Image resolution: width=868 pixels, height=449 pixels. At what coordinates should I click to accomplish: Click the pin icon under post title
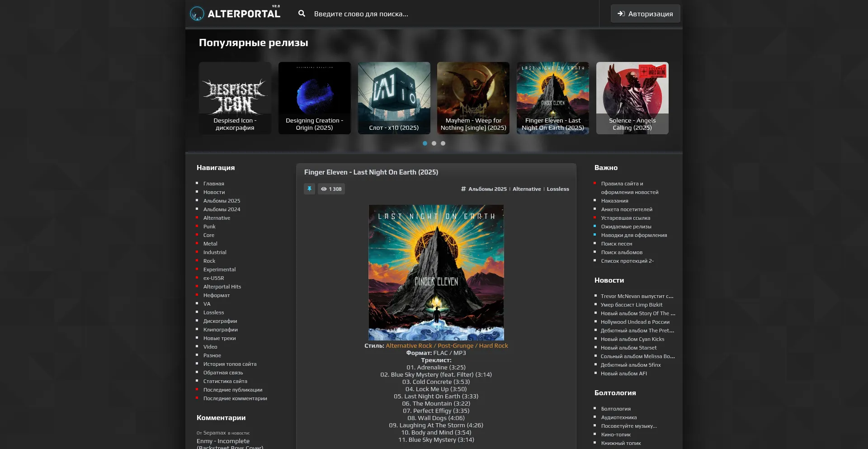pos(309,189)
